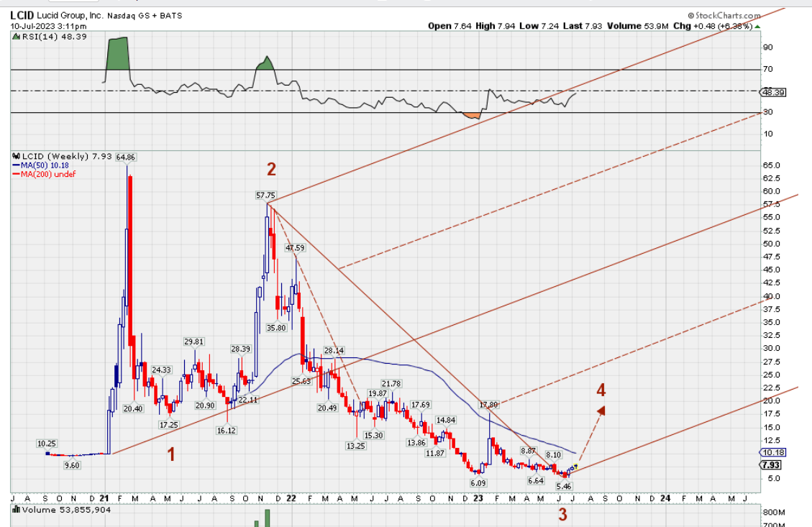
Task: Click the 24 year marker on time axis
Action: (665, 498)
